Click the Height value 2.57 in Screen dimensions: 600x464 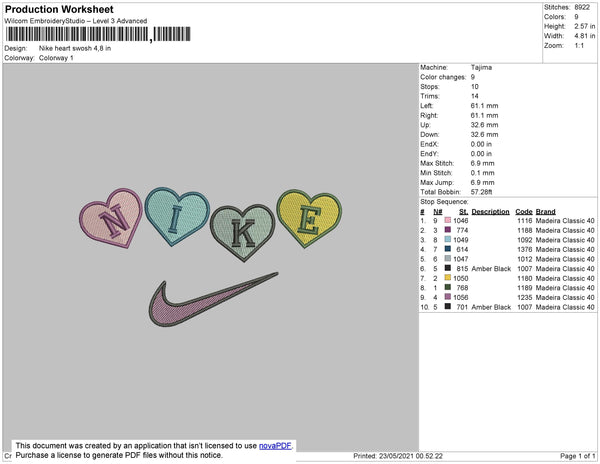tap(584, 26)
